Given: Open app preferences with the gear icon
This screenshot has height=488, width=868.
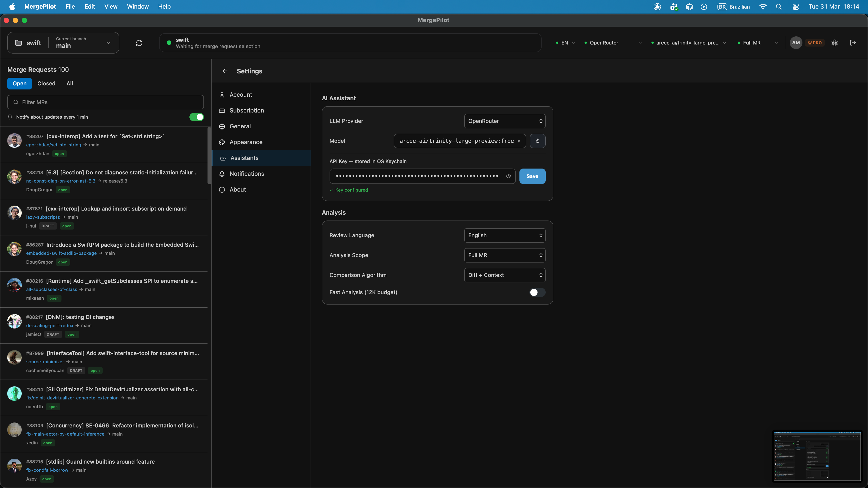Looking at the screenshot, I should (835, 42).
